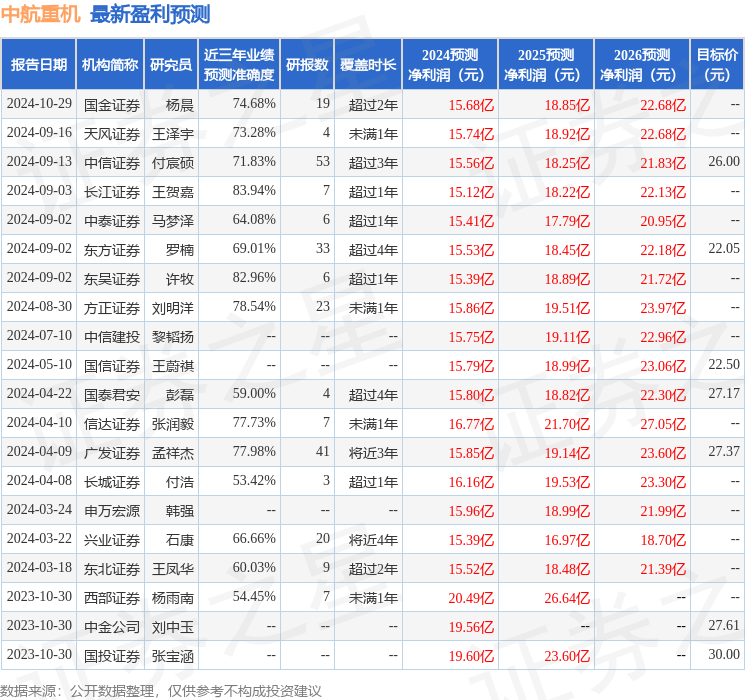Click analyst name 马梦泽
The image size is (745, 700).
coord(172,221)
